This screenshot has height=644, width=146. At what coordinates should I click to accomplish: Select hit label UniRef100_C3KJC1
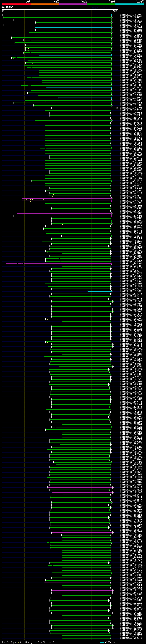click(x=131, y=351)
